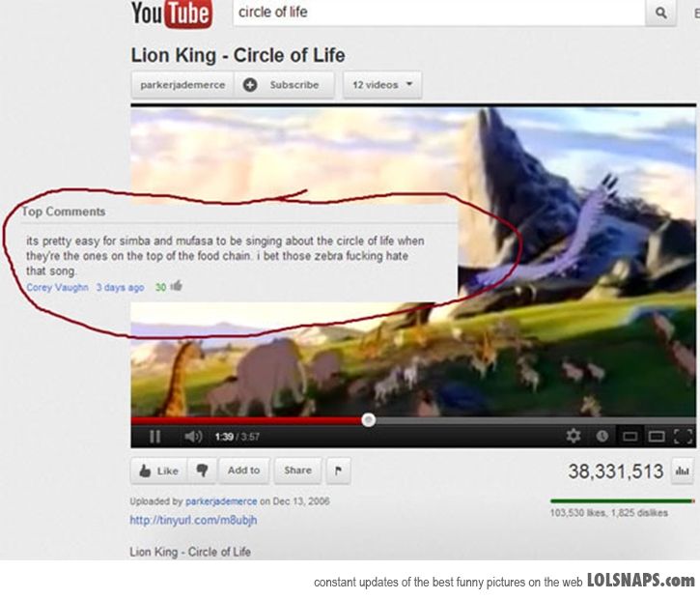
Task: Like the Lion King video
Action: [x=159, y=471]
